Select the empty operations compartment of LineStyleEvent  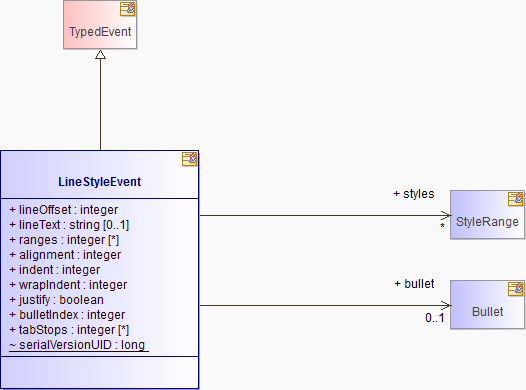tap(100, 372)
